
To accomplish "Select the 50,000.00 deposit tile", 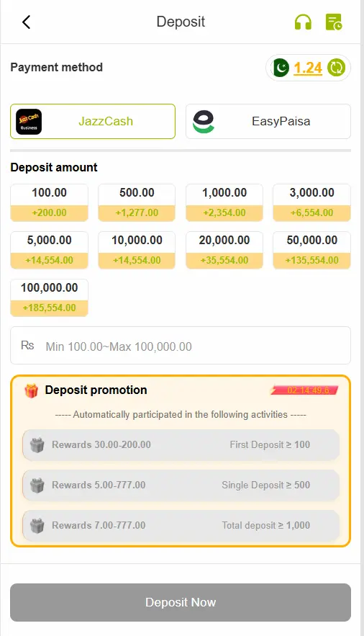I will tap(311, 250).
